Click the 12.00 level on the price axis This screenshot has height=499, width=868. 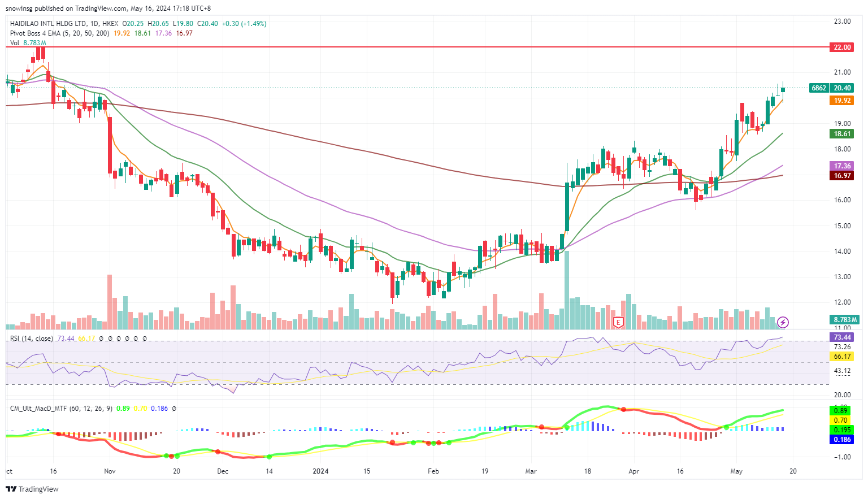[842, 302]
